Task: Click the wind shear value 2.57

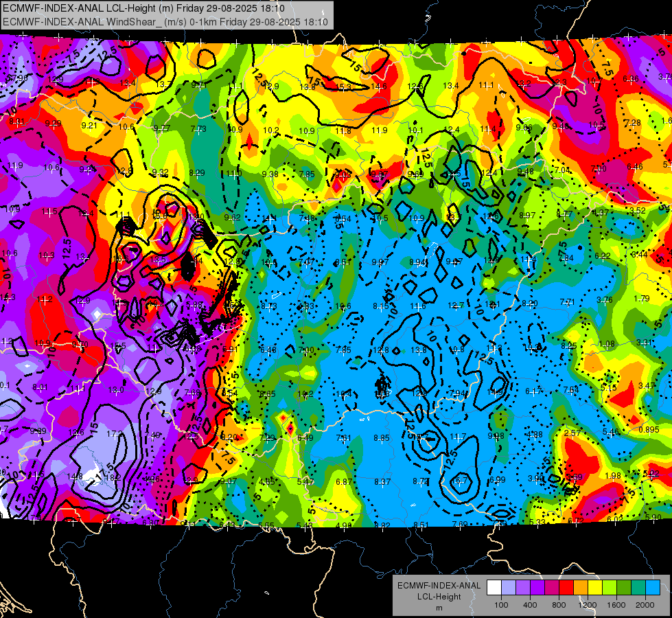Action: click(x=572, y=433)
